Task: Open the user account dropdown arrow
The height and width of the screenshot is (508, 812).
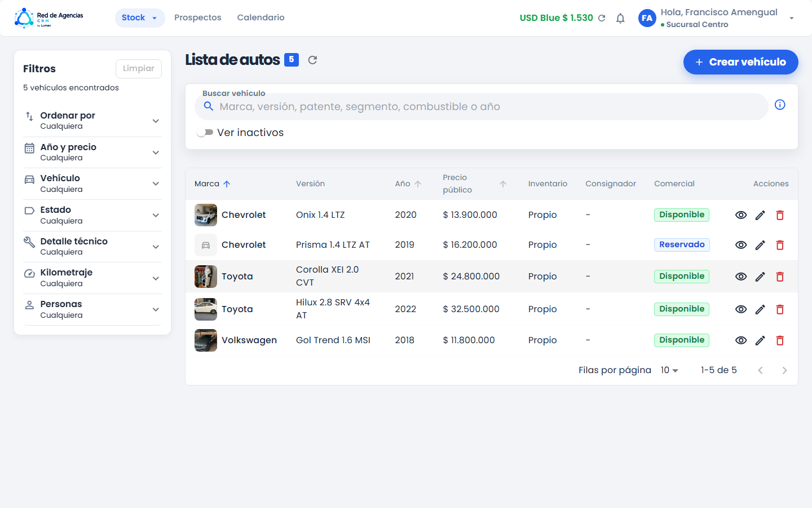Action: [792, 18]
